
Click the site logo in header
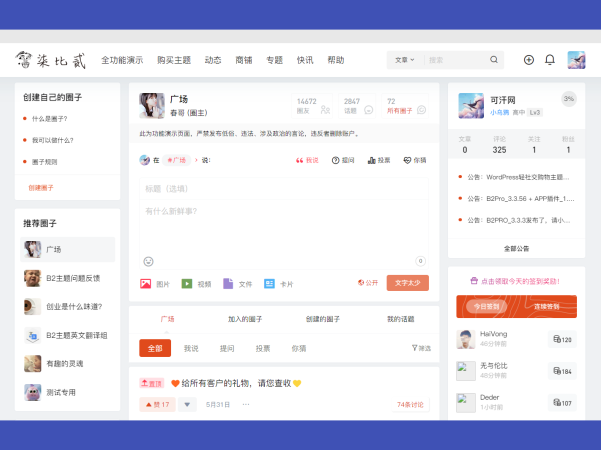pos(50,60)
